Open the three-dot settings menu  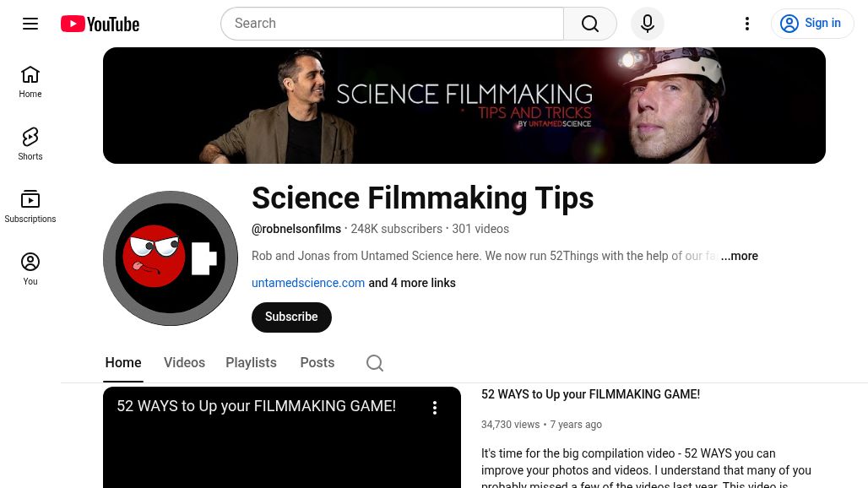coord(747,24)
